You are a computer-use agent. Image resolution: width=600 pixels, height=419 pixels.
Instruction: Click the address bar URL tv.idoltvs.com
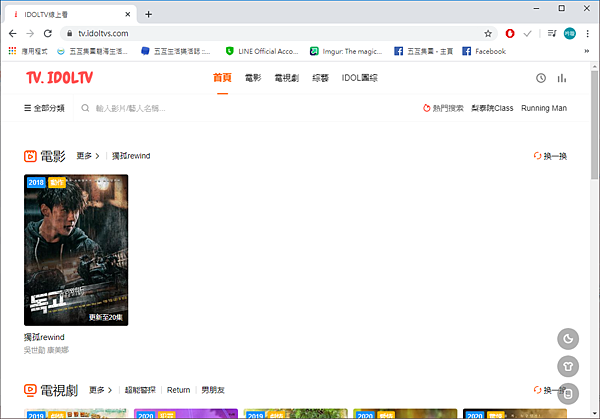pos(103,34)
